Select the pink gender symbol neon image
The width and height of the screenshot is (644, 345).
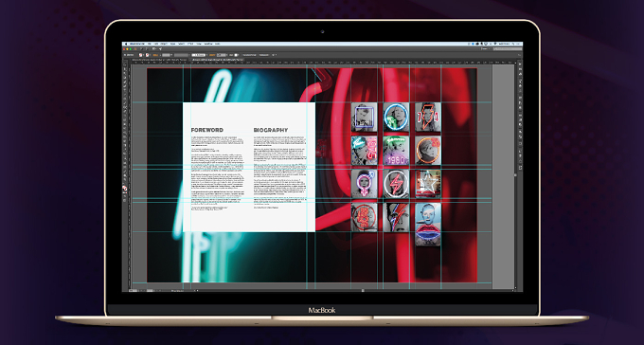click(365, 184)
